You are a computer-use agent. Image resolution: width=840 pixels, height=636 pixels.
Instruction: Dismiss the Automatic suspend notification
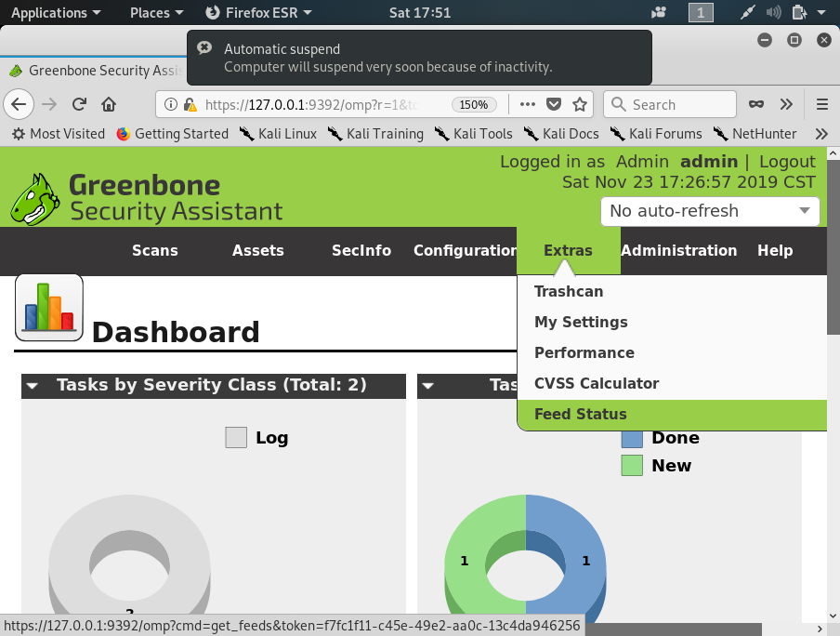(x=204, y=48)
